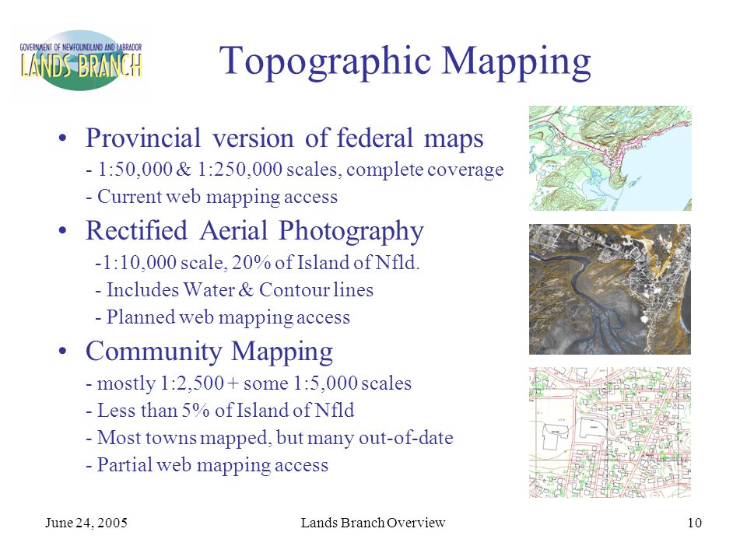Image resolution: width=747 pixels, height=560 pixels.
Task: Click the Lands Branch logo
Action: pyautogui.click(x=81, y=61)
